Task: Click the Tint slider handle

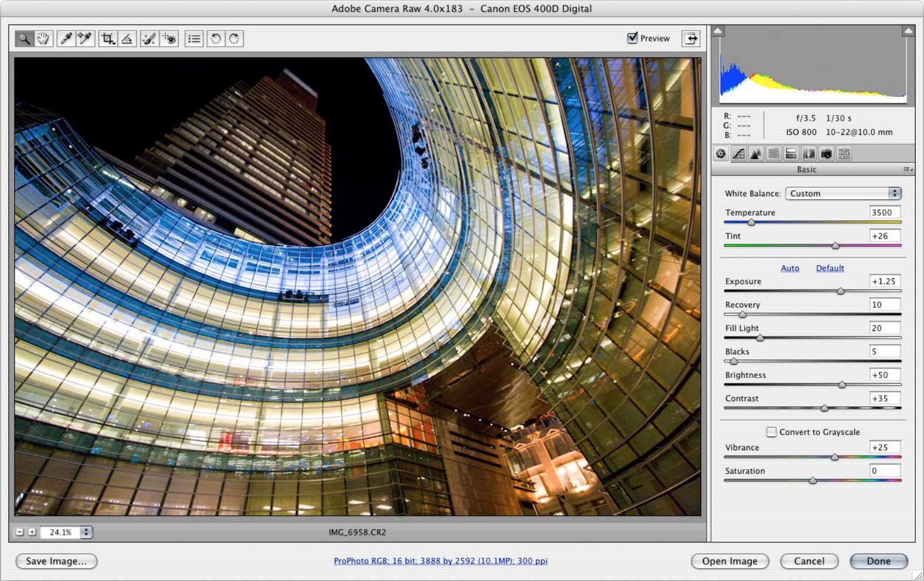Action: pos(835,246)
